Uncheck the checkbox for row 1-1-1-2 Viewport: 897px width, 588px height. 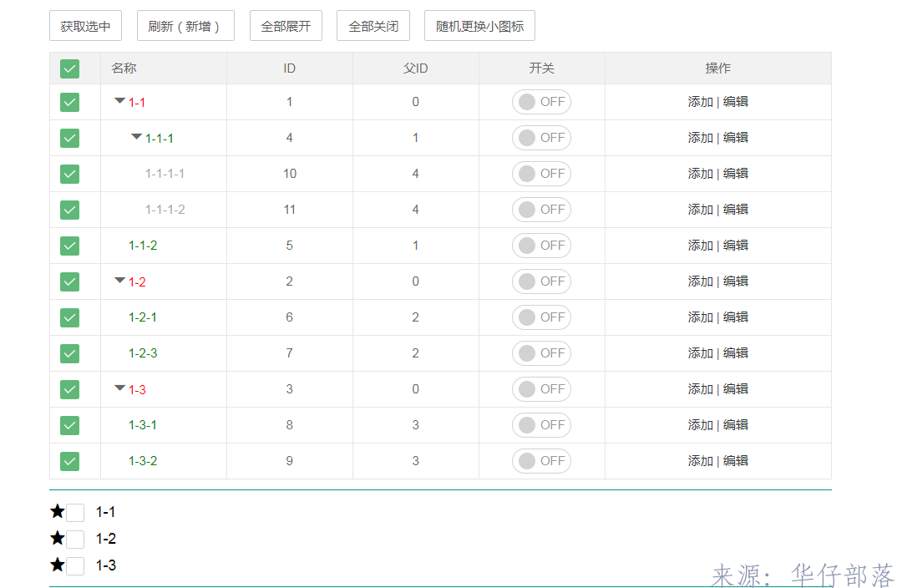(x=70, y=210)
